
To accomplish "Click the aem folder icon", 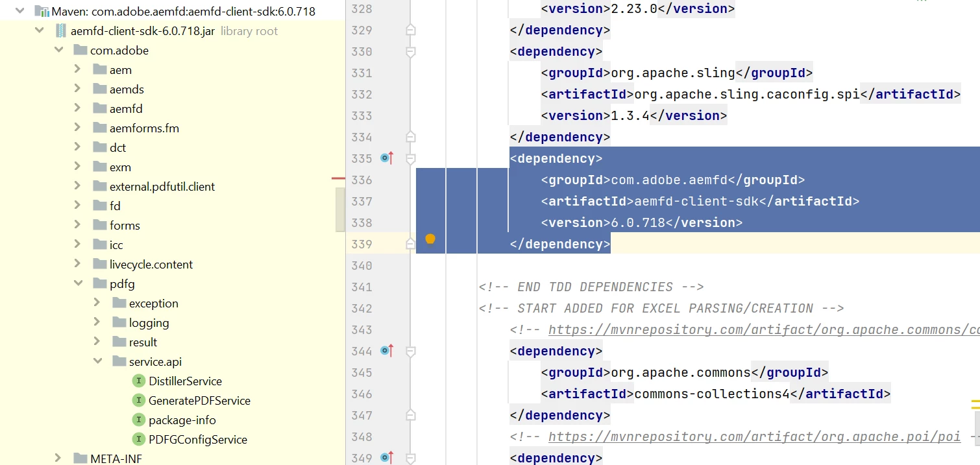I will point(99,69).
